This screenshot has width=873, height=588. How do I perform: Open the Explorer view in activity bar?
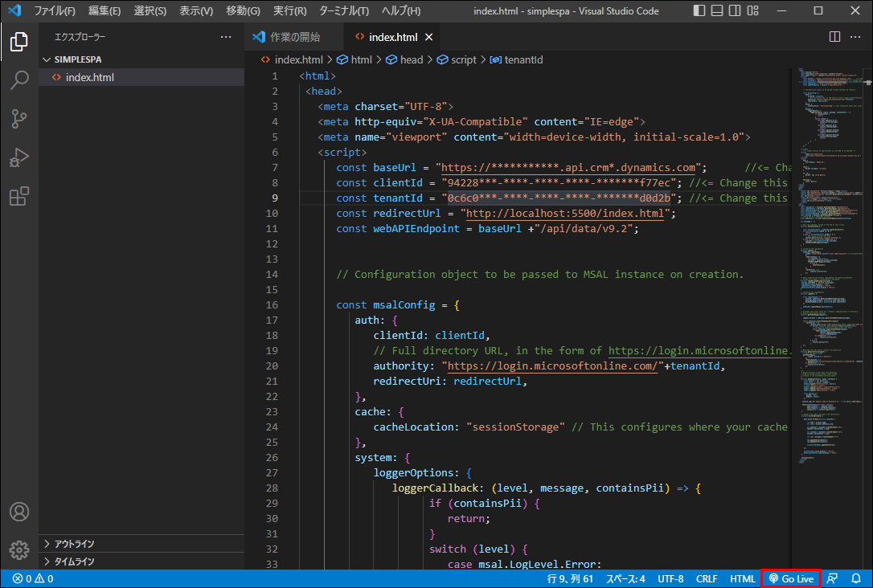coord(19,42)
